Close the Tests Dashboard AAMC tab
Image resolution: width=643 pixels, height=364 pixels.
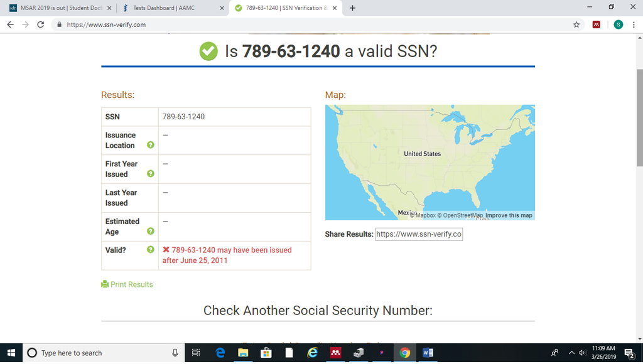pos(222,8)
